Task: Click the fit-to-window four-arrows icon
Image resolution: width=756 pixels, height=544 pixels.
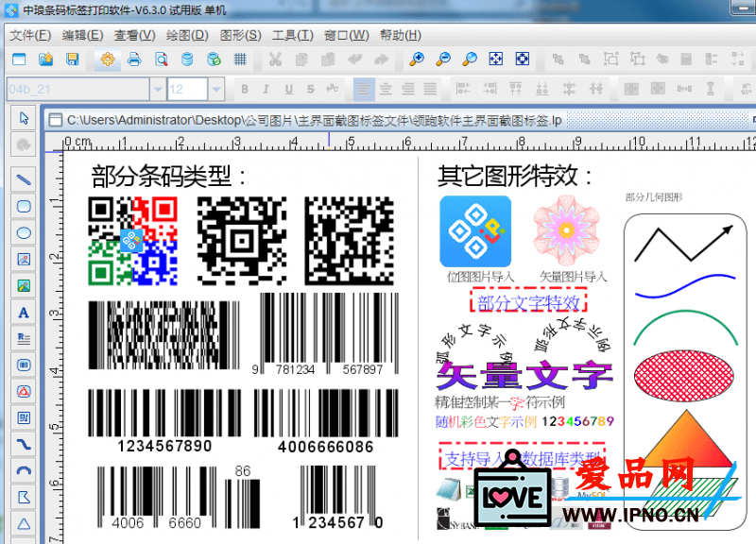Action: tap(495, 59)
